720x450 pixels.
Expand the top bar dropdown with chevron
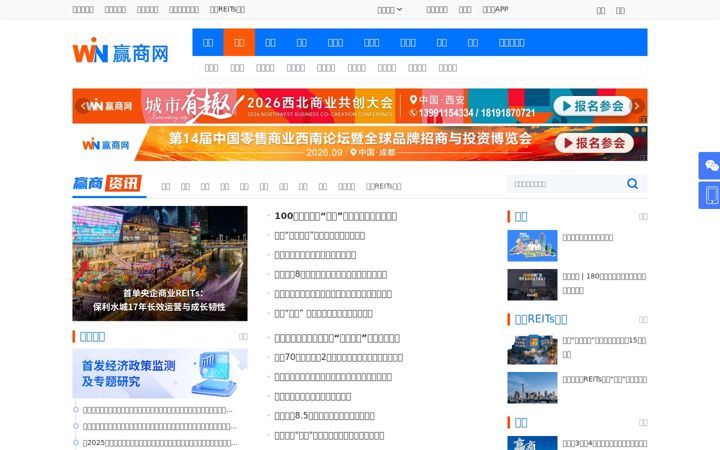pos(389,10)
